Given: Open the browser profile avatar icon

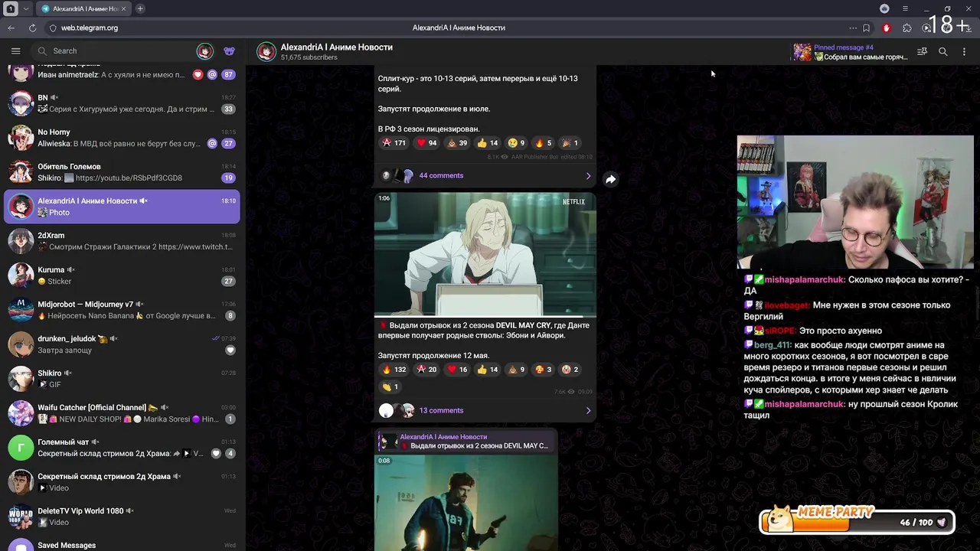Looking at the screenshot, I should pyautogui.click(x=884, y=8).
